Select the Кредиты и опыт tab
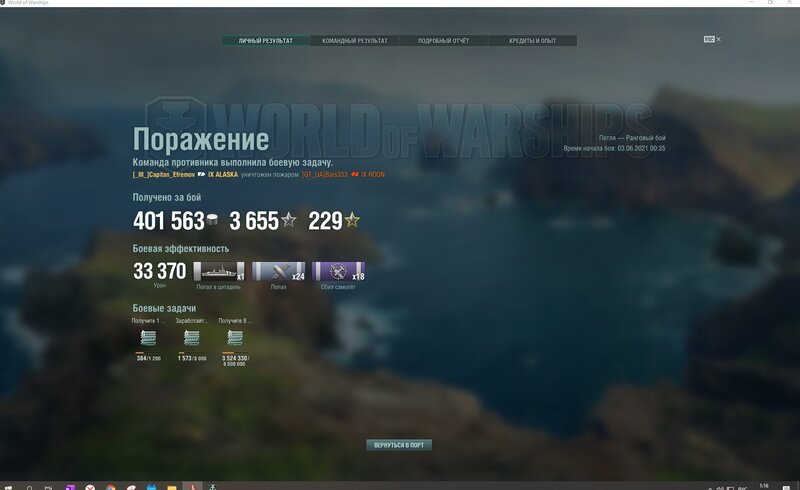The image size is (800, 490). [x=532, y=41]
